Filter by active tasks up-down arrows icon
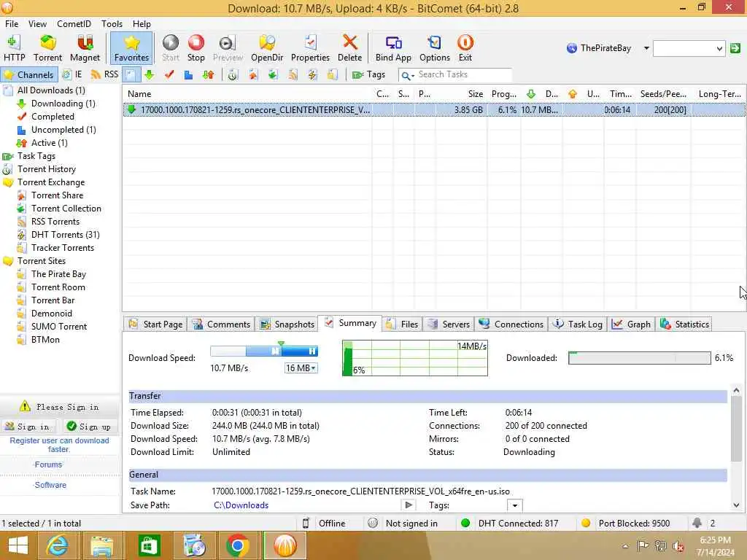This screenshot has height=560, width=747. click(208, 75)
